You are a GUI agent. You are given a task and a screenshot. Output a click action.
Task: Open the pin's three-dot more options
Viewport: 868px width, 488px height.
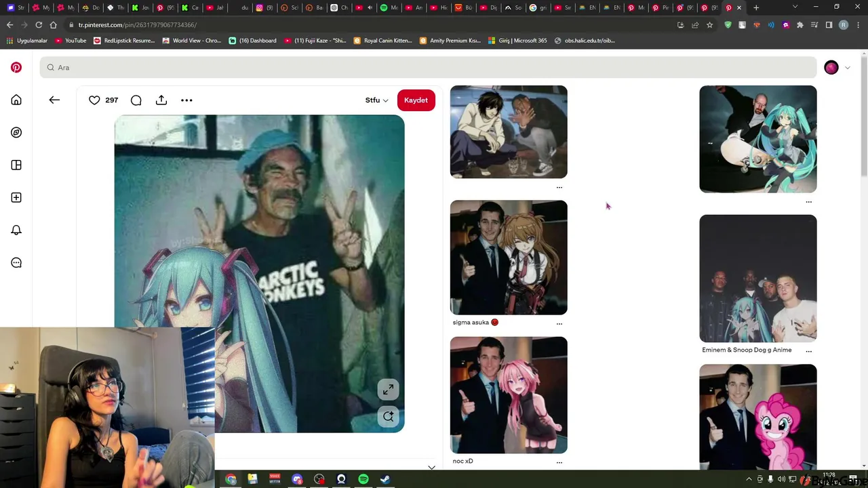click(186, 100)
